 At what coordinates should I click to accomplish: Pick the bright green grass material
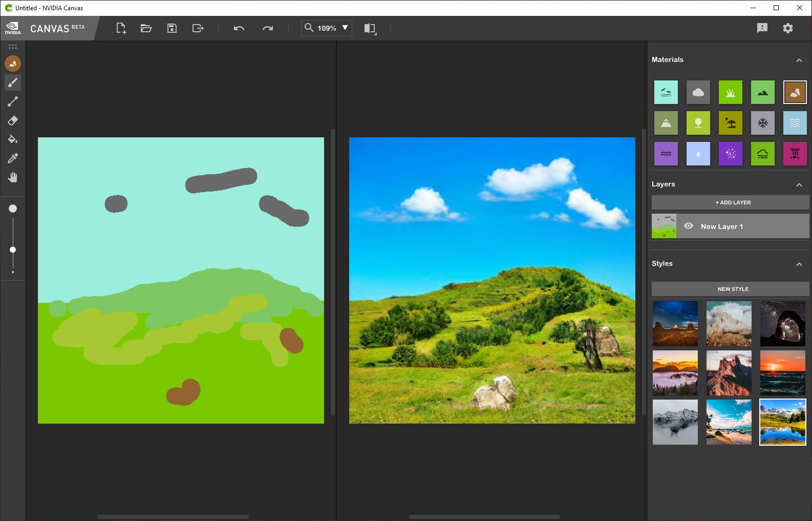(731, 92)
